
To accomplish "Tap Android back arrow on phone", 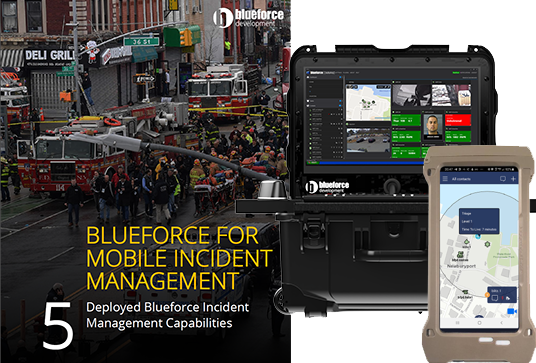I will [501, 323].
